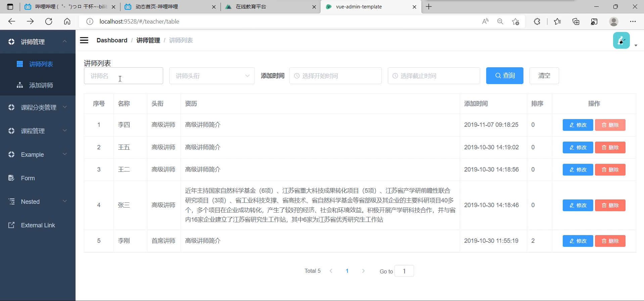Open browser settings and more menu
Viewport: 644px width, 301px height.
tap(633, 22)
